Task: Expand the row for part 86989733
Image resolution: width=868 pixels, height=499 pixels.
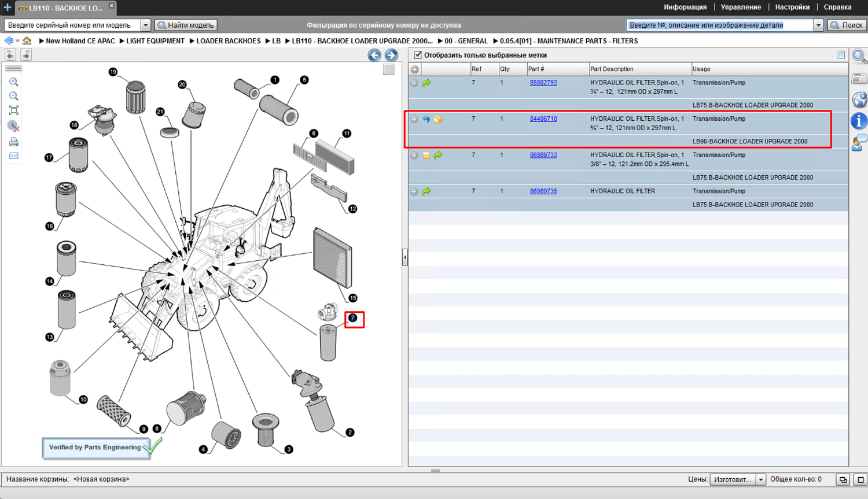Action: [414, 156]
